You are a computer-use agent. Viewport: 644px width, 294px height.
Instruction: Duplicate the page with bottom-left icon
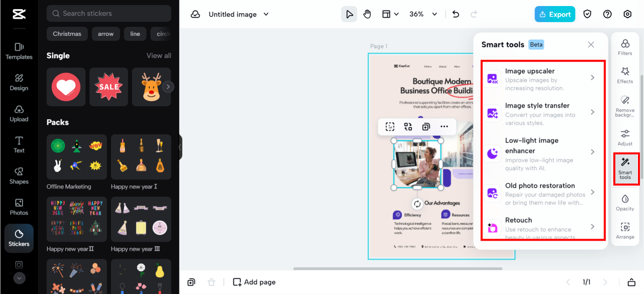tap(191, 282)
